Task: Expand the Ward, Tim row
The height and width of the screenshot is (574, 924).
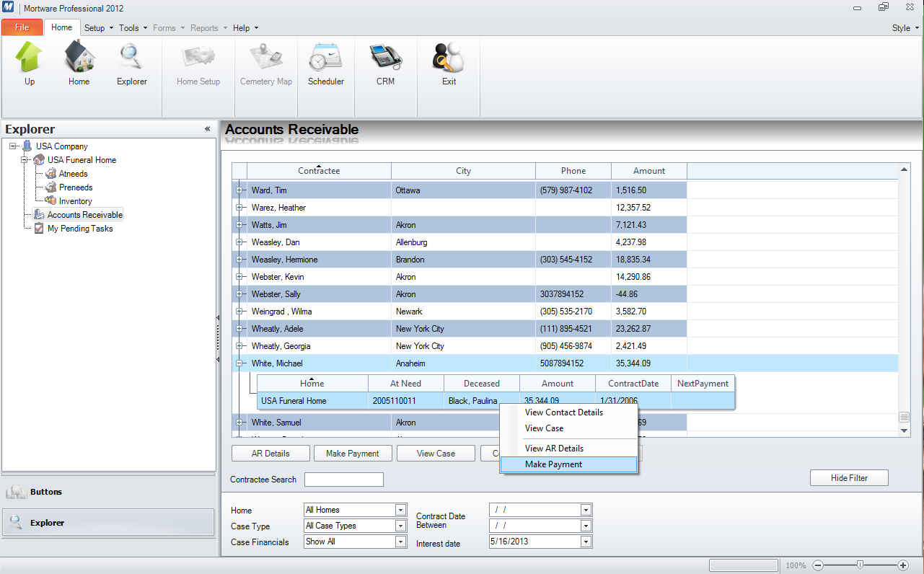Action: coord(239,190)
